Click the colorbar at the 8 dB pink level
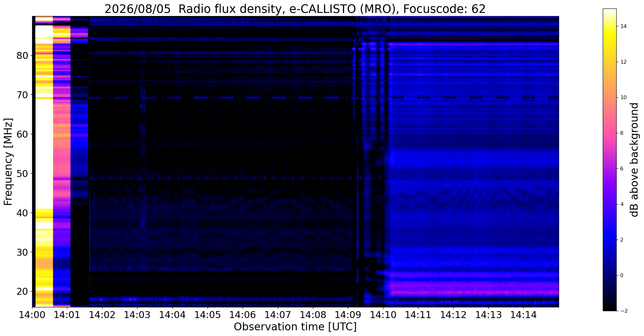This screenshot has height=336, width=644. (x=609, y=133)
